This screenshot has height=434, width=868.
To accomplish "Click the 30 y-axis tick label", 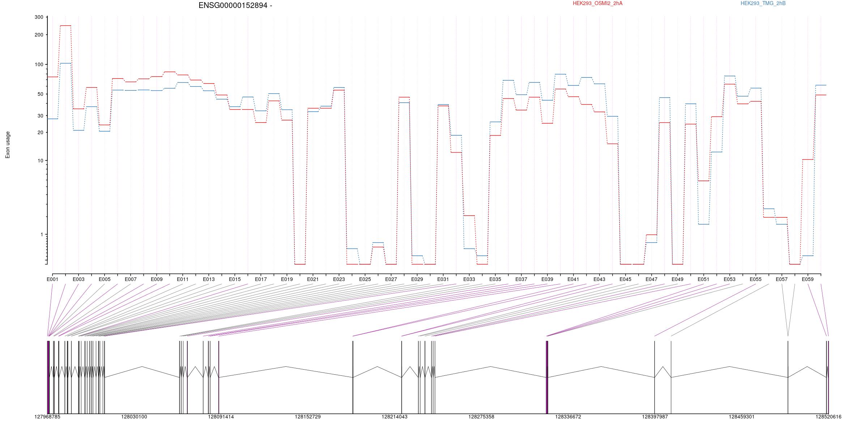I will point(40,116).
